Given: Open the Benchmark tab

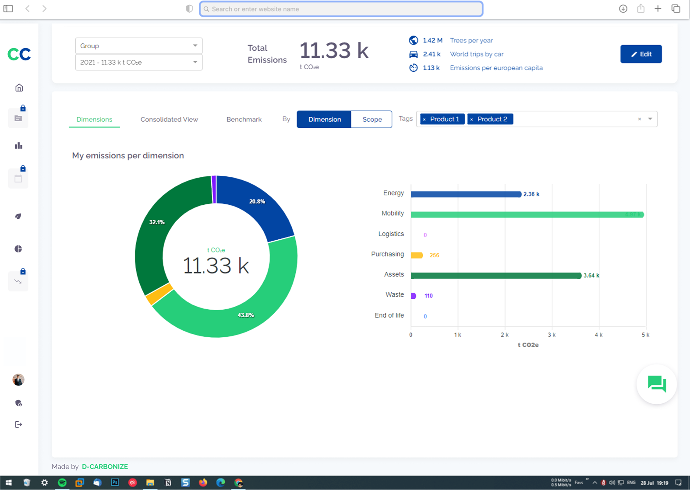Looking at the screenshot, I should pos(244,120).
